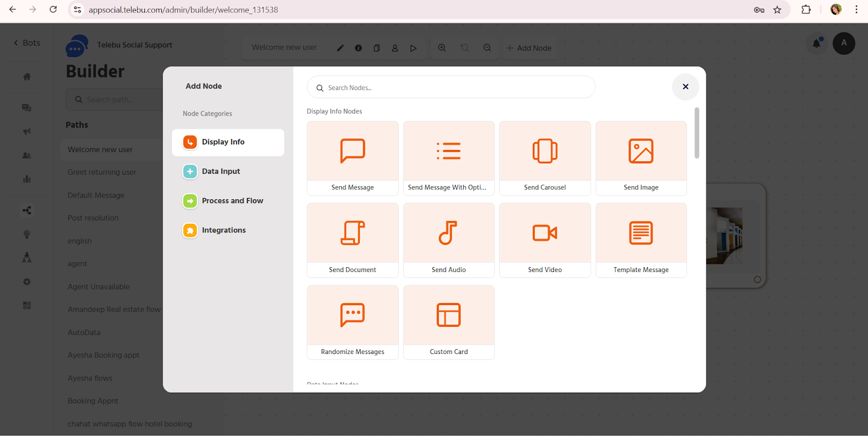The width and height of the screenshot is (868, 436).
Task: Add a Send Carousel node
Action: 545,158
